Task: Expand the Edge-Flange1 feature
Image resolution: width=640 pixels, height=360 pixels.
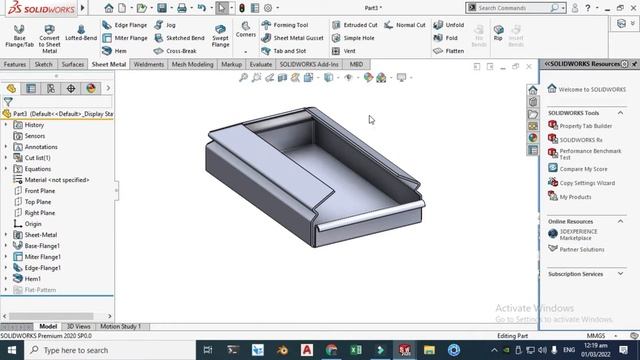Action: (6, 268)
